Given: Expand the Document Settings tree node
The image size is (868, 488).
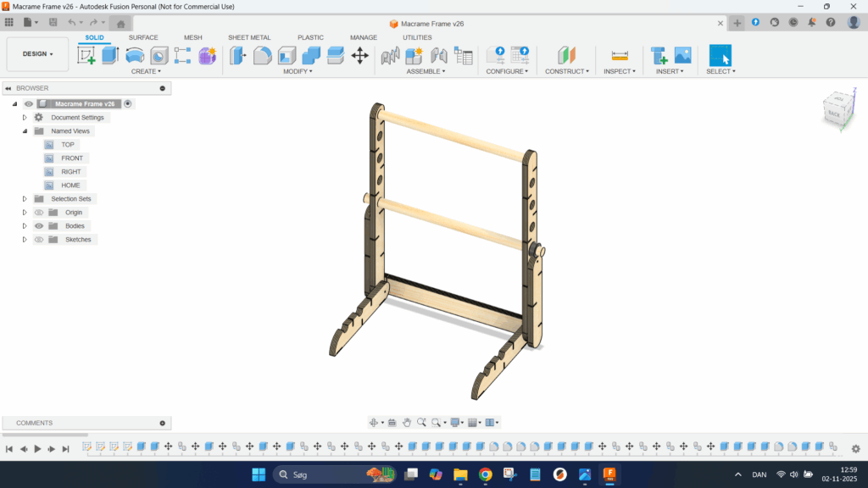Looking at the screenshot, I should point(25,118).
